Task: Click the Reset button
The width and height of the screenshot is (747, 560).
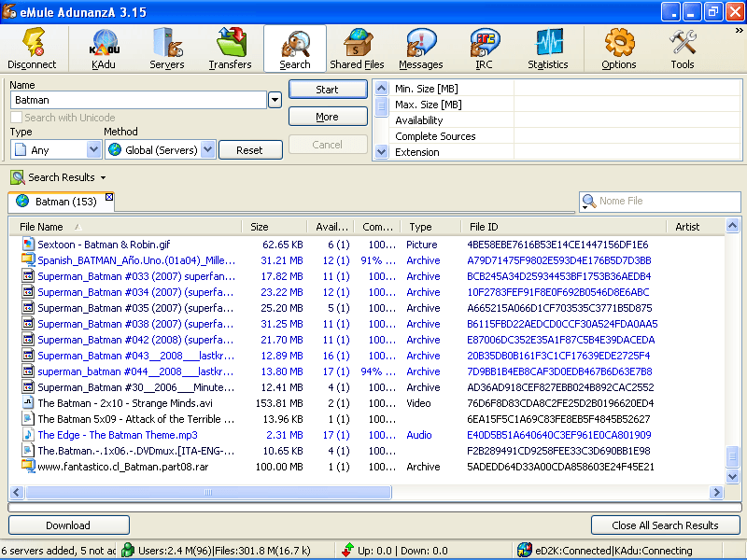Action: point(250,150)
